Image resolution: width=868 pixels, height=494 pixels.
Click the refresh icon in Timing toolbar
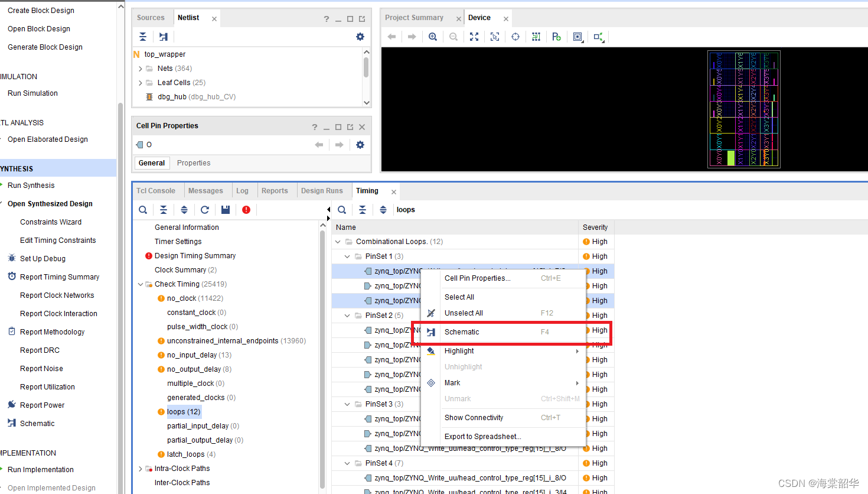pos(205,210)
